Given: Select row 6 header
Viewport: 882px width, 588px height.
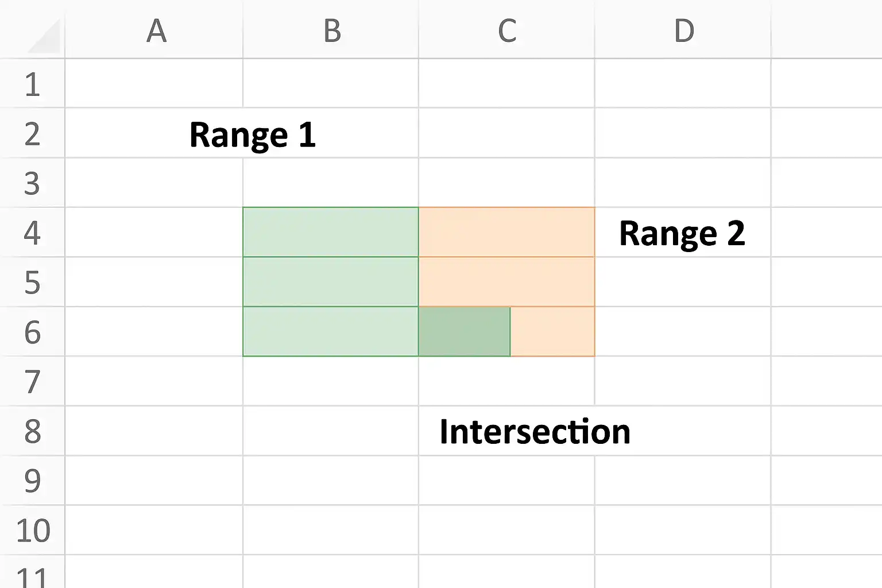Looking at the screenshot, I should tap(32, 331).
